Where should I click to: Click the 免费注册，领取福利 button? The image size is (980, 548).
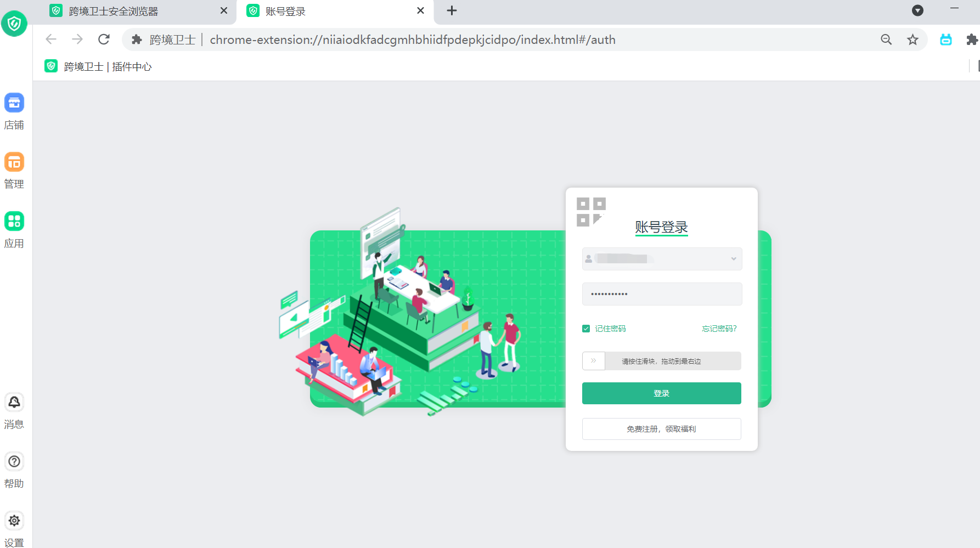pos(662,429)
